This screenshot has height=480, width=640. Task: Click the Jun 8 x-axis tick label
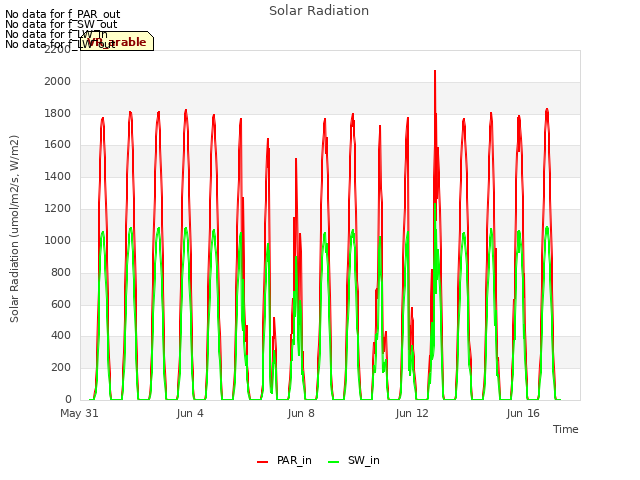click(x=301, y=413)
